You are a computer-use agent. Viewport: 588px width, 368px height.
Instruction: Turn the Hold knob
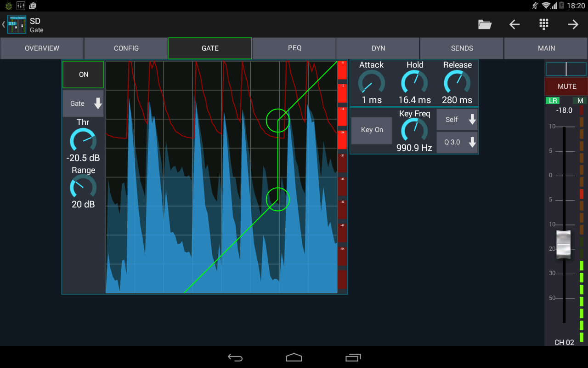coord(414,83)
